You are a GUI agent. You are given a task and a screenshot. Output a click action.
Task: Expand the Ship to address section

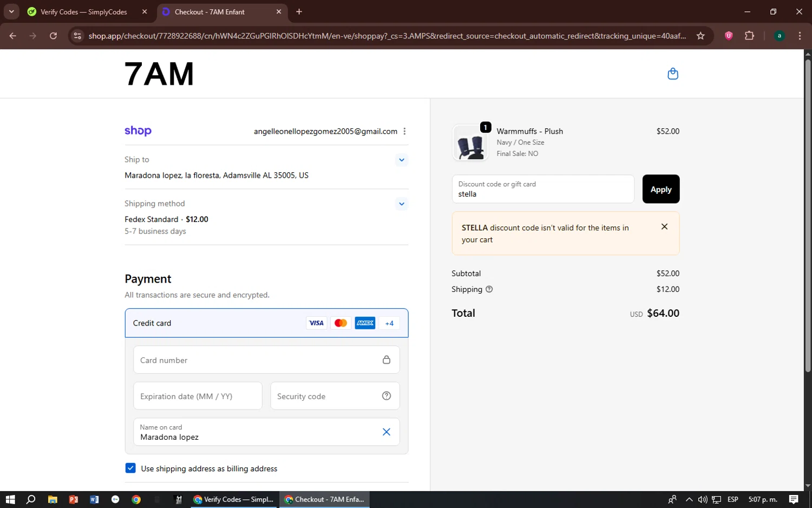tap(401, 160)
